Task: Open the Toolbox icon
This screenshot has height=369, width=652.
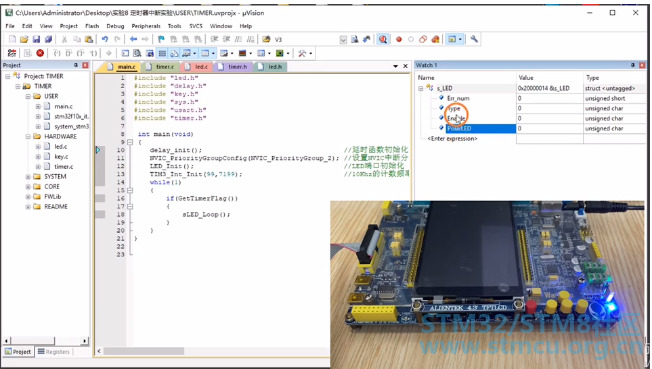Action: 302,53
